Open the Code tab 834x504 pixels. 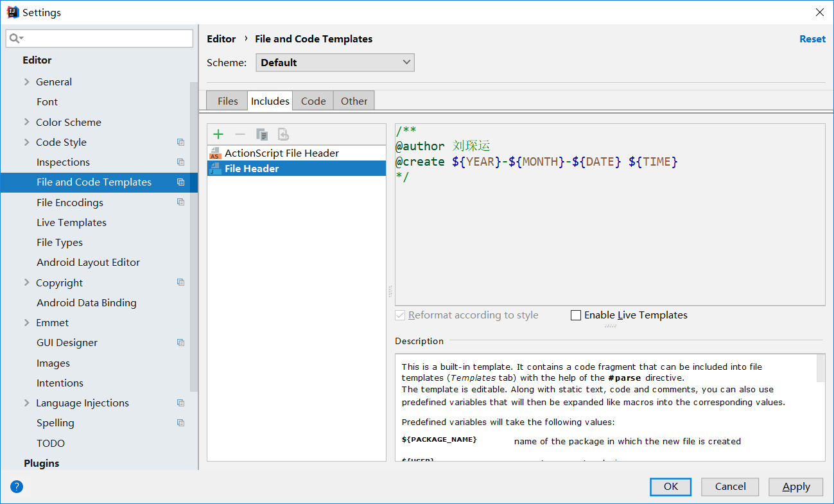[313, 101]
